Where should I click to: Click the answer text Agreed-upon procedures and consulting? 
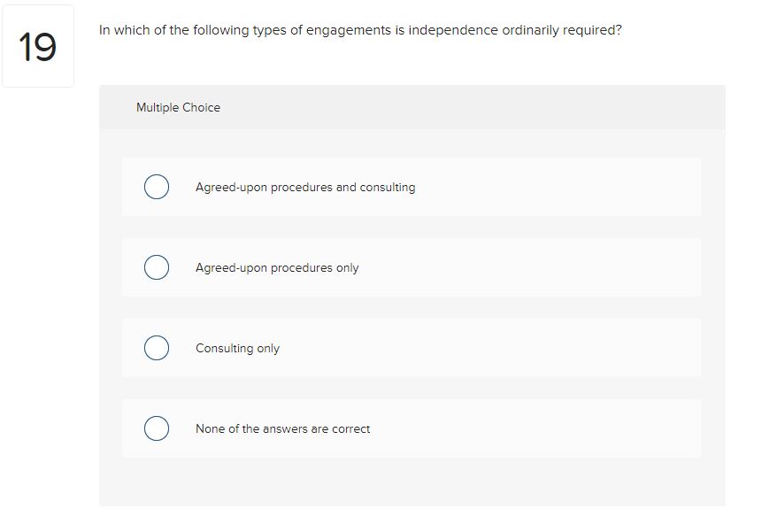[x=305, y=187]
